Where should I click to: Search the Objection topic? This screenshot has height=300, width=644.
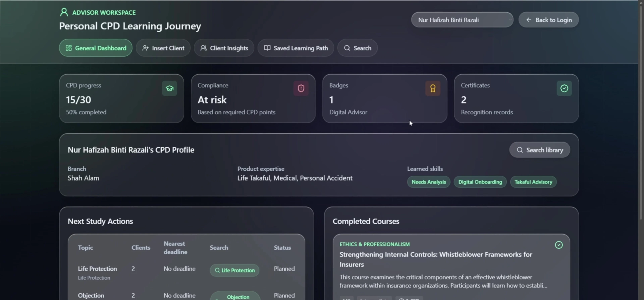(x=235, y=296)
